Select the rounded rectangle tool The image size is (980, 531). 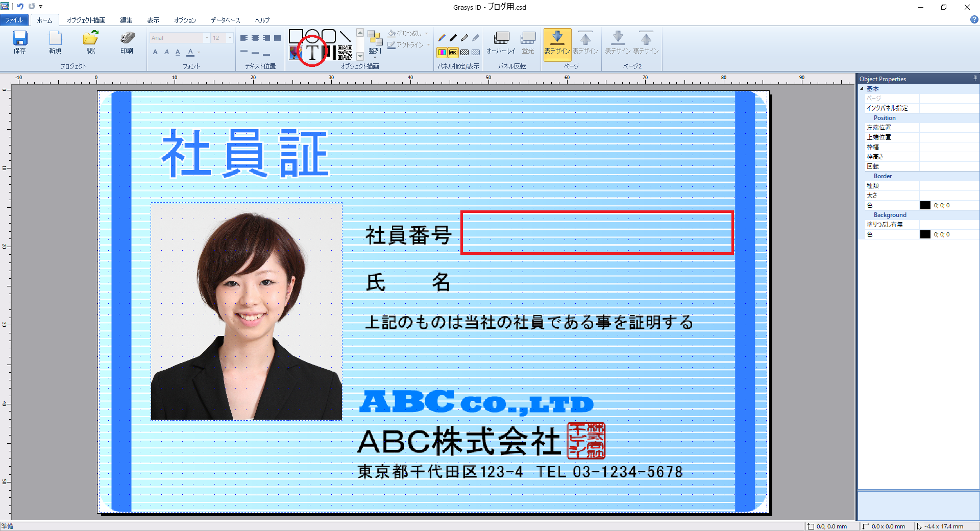point(329,36)
